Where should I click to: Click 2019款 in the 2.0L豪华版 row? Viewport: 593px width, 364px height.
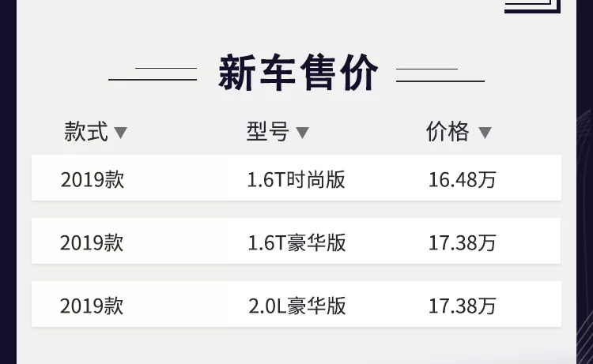click(x=92, y=306)
